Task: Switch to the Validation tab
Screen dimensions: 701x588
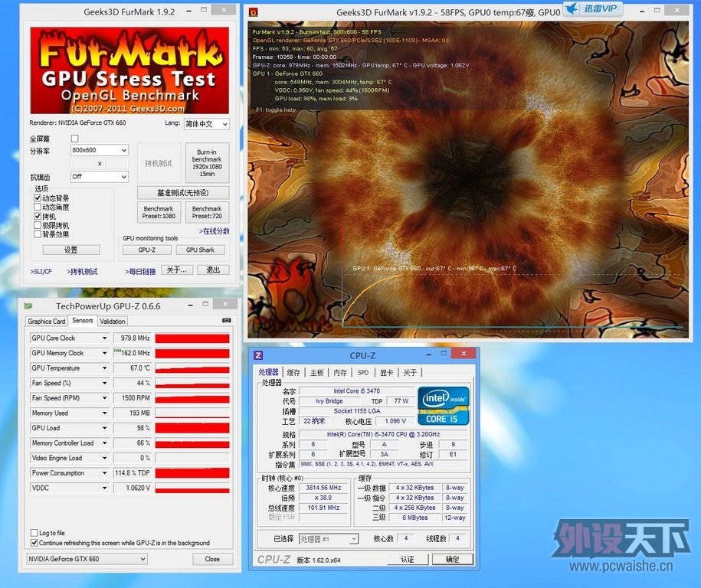Action: coord(113,322)
